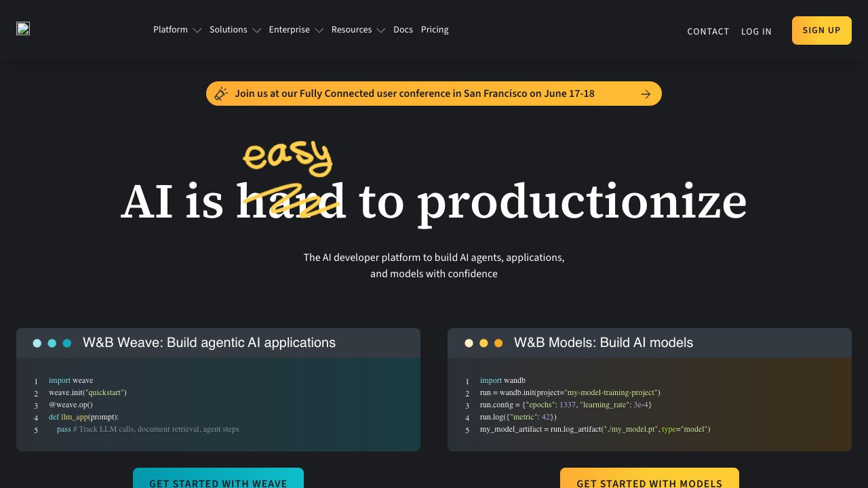The image size is (868, 488).
Task: Click the teal dot in the Weave card header
Action: click(x=67, y=344)
